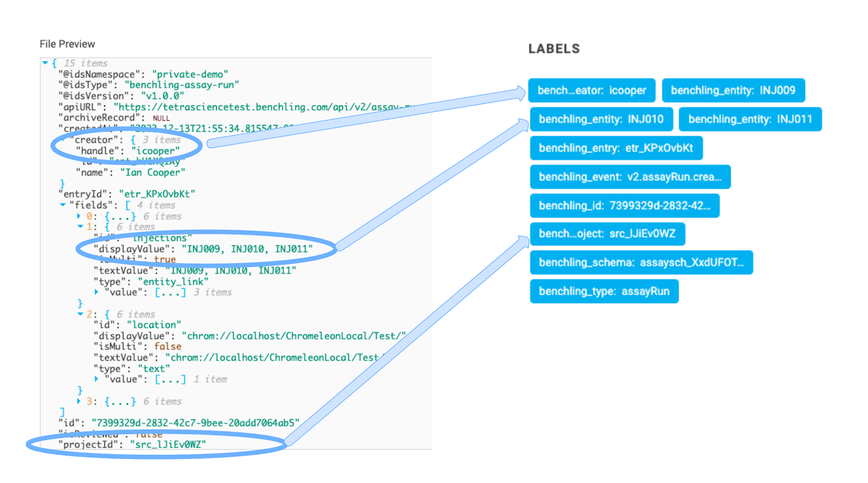
Task: Click the "@idsType": "benchling-assay-run" line
Action: click(149, 85)
